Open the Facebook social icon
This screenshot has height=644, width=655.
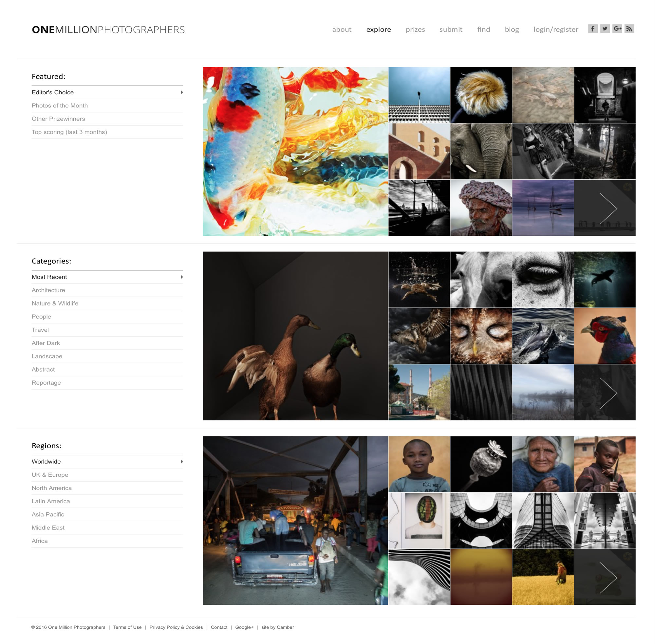[593, 29]
